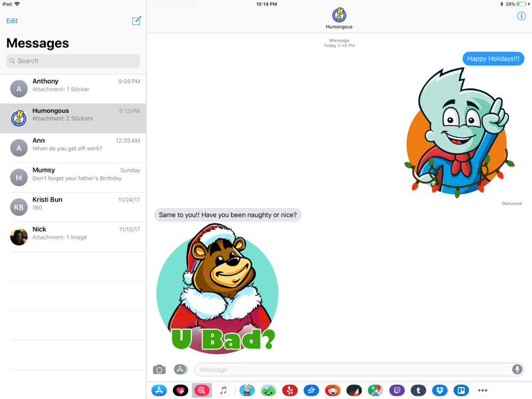Open the App Store in iMessage app tray
This screenshot has height=399, width=532.
(x=159, y=390)
